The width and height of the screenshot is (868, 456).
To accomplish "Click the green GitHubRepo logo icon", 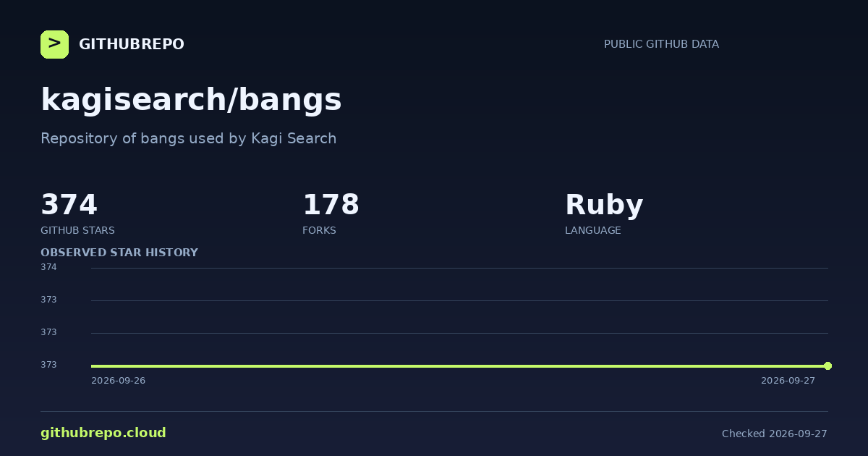I will 54,44.
